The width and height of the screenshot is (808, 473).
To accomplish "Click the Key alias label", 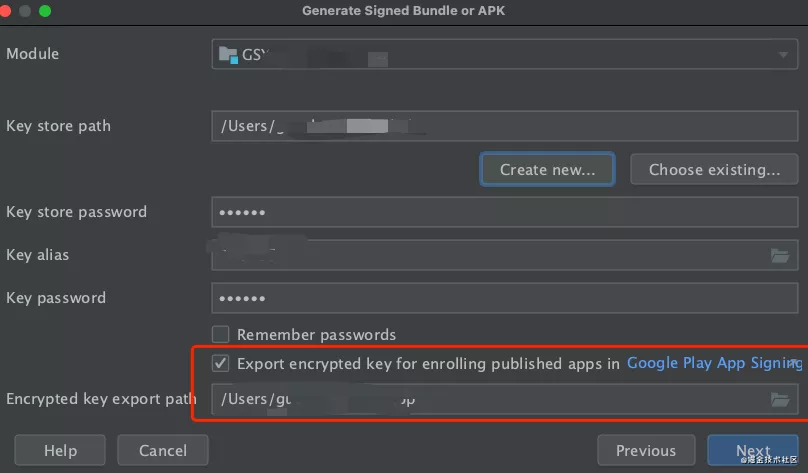I will click(37, 255).
